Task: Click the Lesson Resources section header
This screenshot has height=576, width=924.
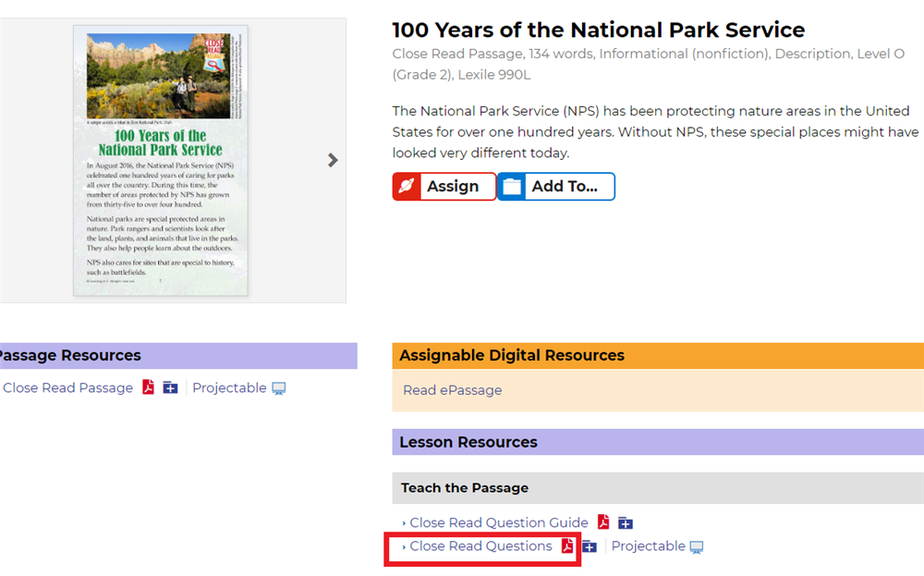Action: [x=468, y=443]
